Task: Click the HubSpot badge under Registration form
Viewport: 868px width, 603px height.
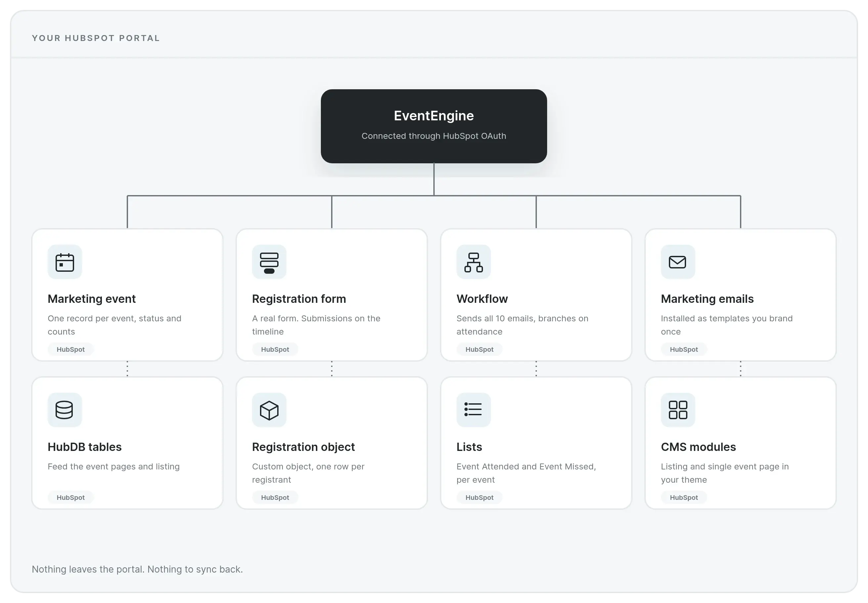Action: point(275,349)
